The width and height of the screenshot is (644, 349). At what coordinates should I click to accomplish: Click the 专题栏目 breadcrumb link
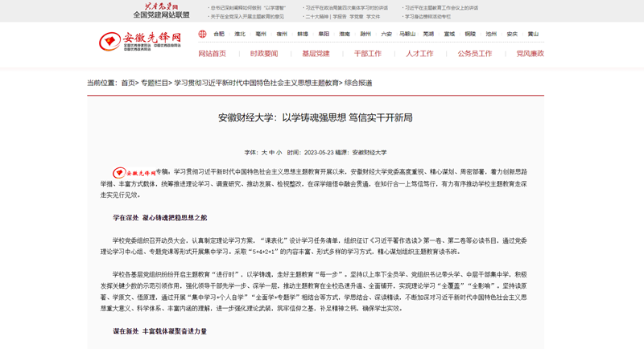click(155, 83)
